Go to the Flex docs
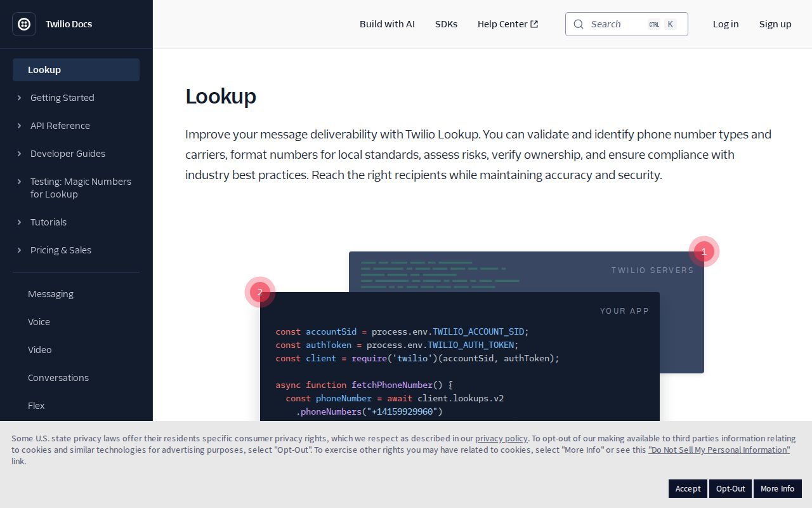The height and width of the screenshot is (508, 812). (36, 406)
